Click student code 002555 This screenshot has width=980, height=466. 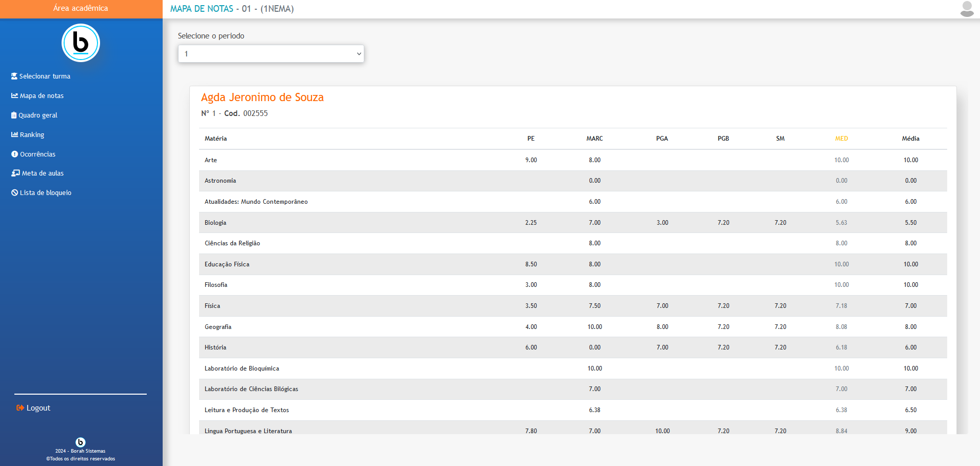256,113
